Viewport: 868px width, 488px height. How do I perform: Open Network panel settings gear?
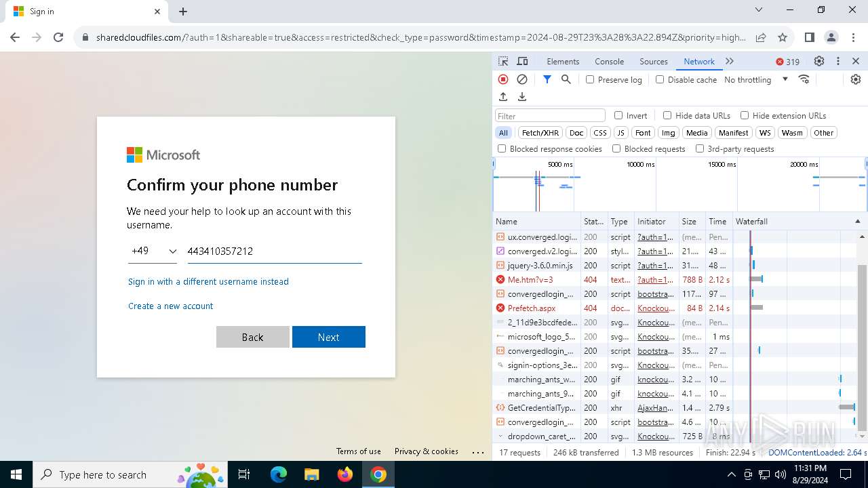click(x=856, y=79)
